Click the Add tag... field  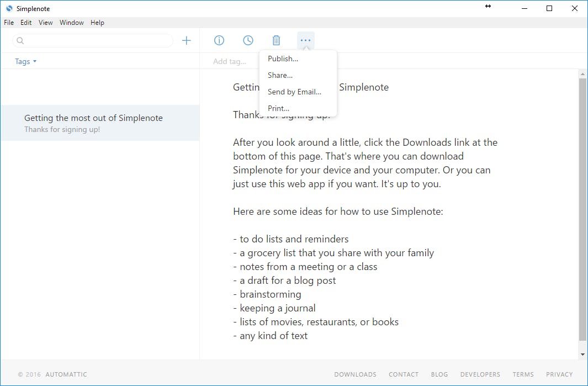[x=230, y=61]
